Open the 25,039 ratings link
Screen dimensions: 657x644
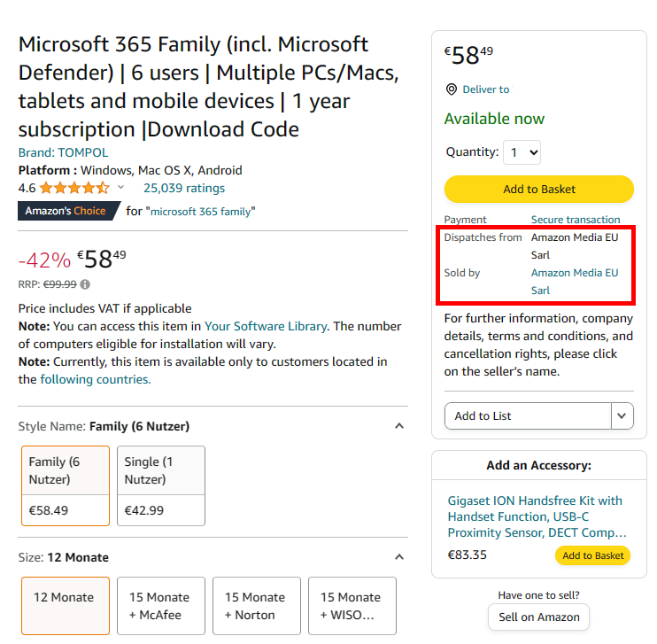(184, 189)
